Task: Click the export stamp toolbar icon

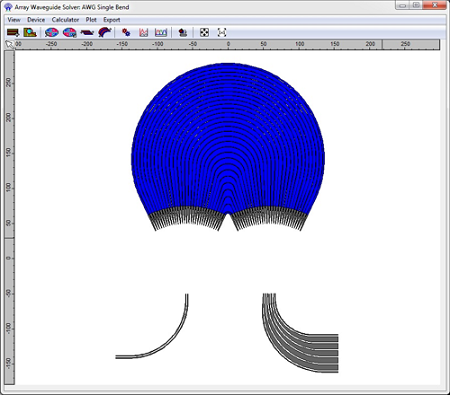Action: point(183,32)
